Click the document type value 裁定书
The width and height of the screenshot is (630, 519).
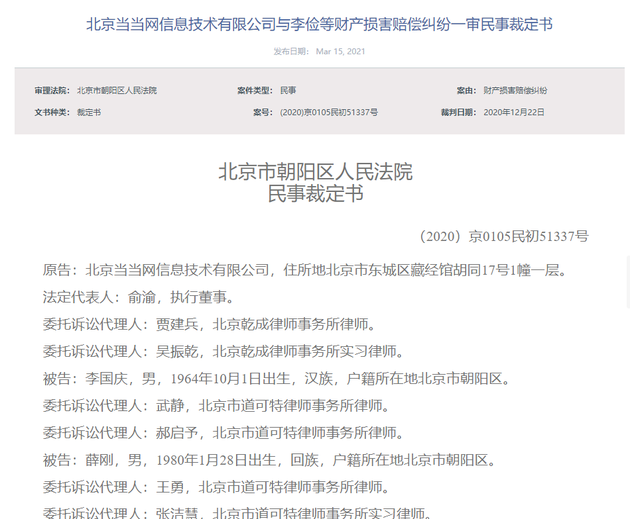point(89,112)
